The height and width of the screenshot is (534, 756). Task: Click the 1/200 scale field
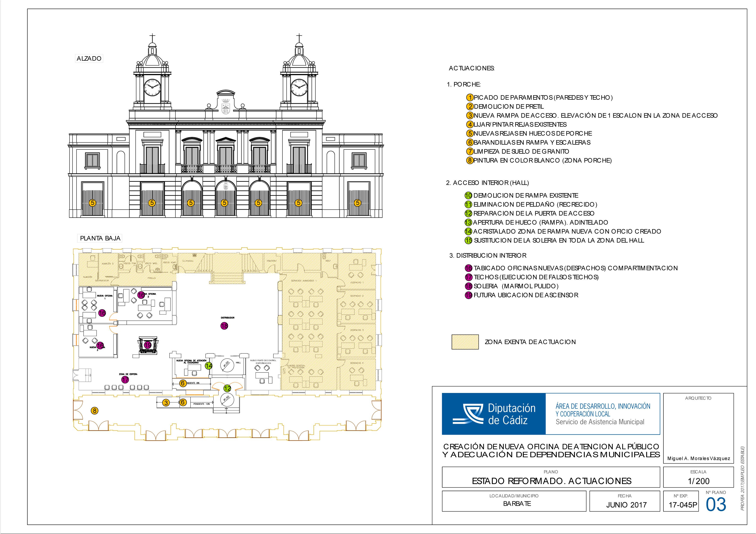(698, 481)
